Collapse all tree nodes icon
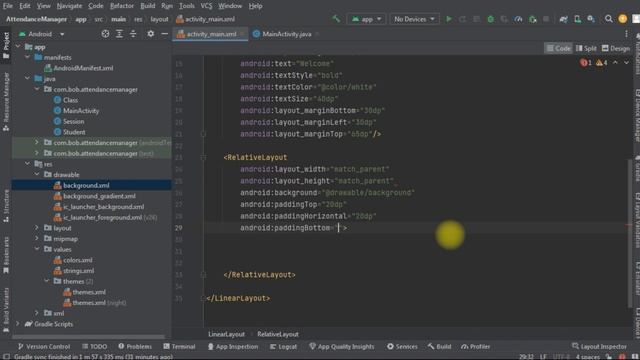The height and width of the screenshot is (360, 640). [x=133, y=34]
